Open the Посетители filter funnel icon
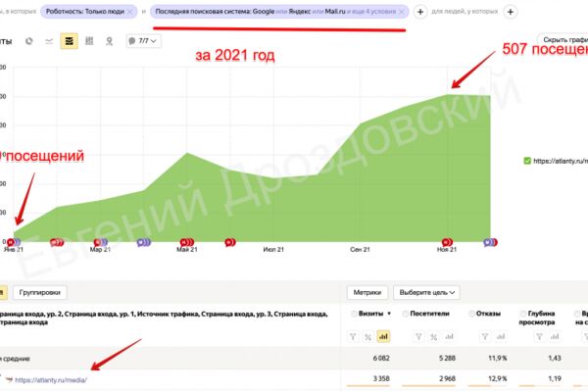Viewport: 588px width, 392px height. [x=418, y=337]
